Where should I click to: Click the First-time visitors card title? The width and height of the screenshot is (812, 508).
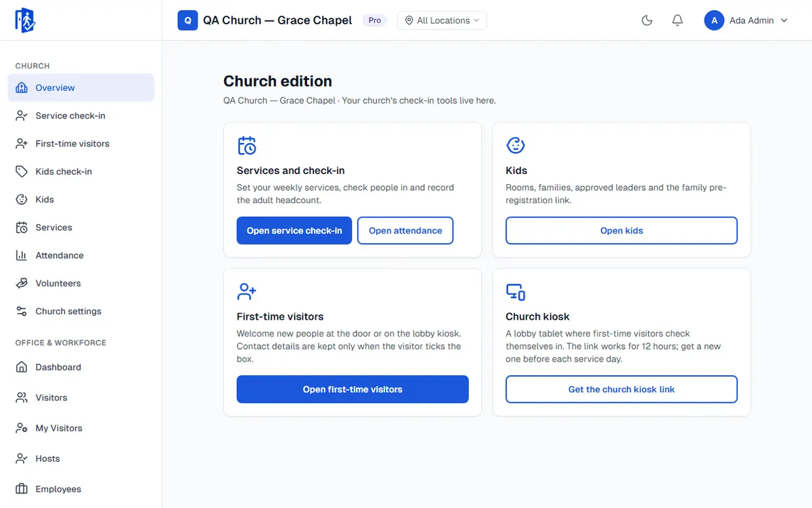[280, 316]
